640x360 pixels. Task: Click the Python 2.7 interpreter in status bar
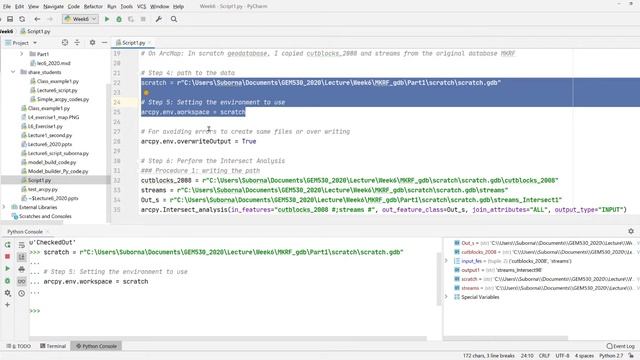(x=611, y=356)
